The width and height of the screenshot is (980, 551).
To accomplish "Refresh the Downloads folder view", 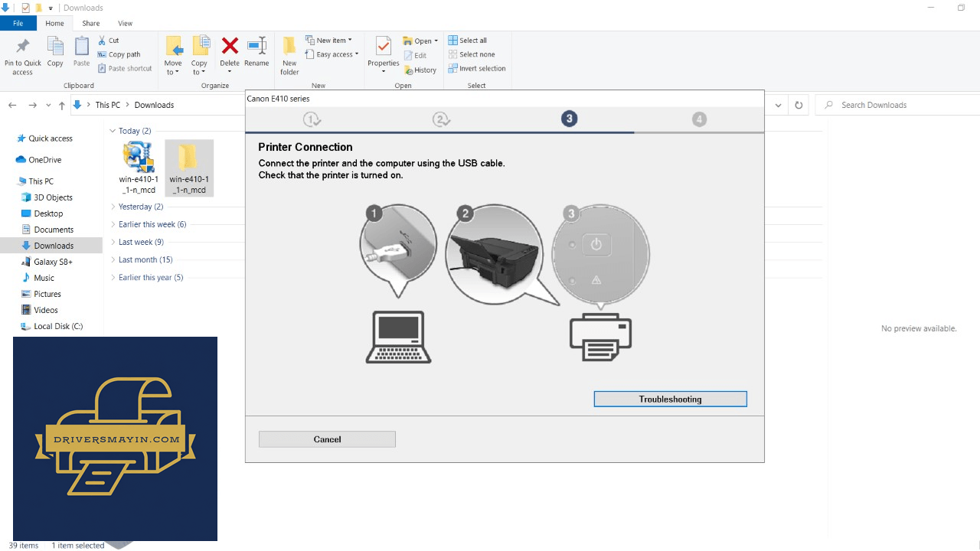I will (x=799, y=105).
